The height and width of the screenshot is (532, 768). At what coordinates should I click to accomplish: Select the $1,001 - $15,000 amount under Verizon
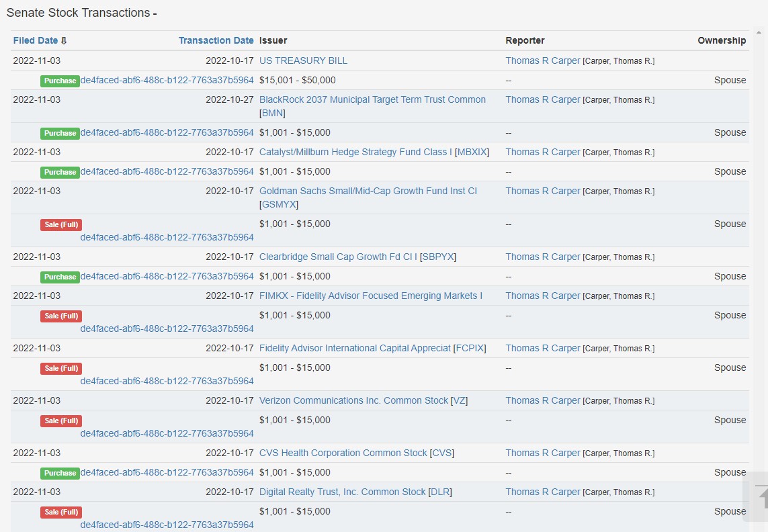[x=295, y=420]
